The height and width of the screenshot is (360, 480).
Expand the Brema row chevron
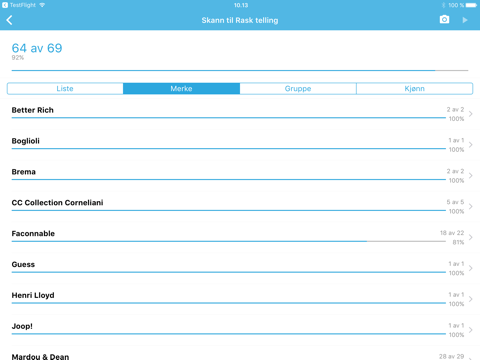coord(471,175)
